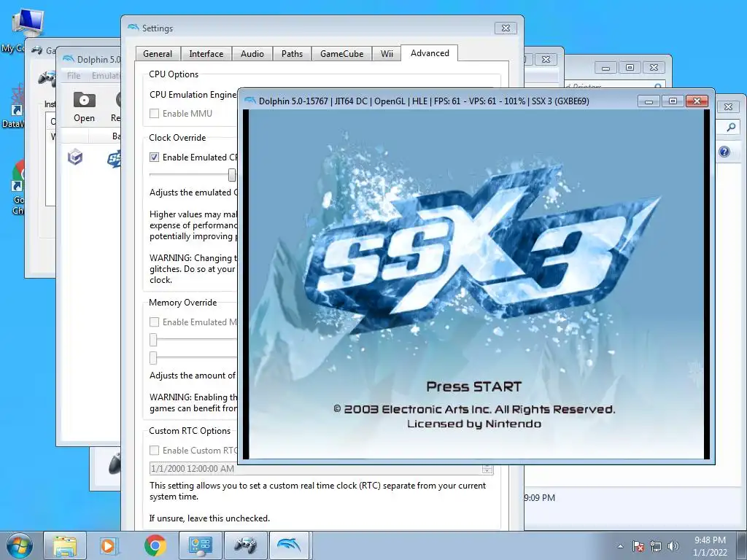Click the network icon in system tray
The image size is (747, 560).
[x=656, y=546]
